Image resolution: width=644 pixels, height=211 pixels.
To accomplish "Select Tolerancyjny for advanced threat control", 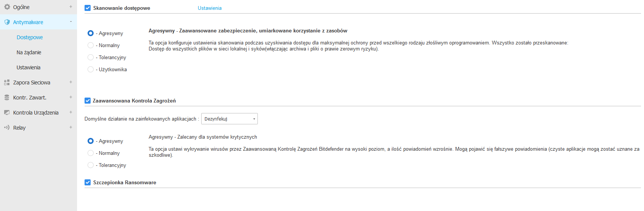I will pyautogui.click(x=91, y=165).
